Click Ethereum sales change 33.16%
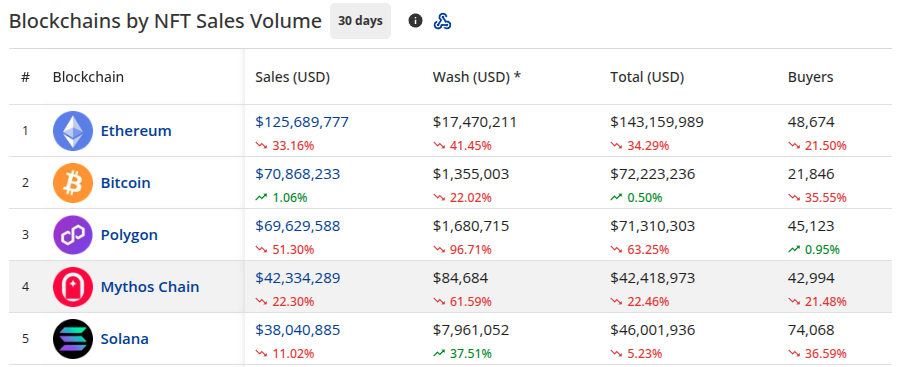This screenshot has height=367, width=906. tap(285, 146)
